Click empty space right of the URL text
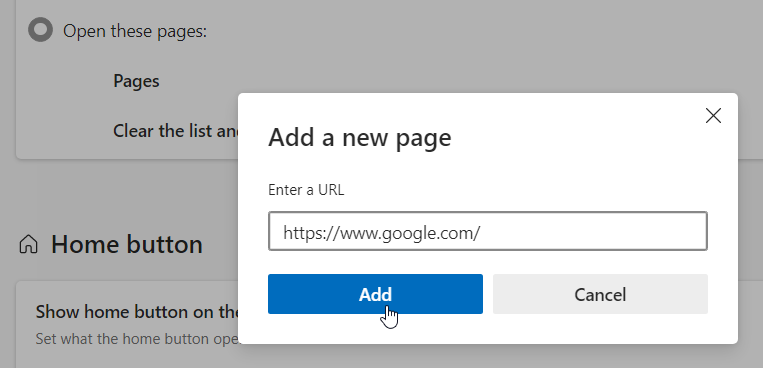Image resolution: width=763 pixels, height=368 pixels. click(594, 231)
